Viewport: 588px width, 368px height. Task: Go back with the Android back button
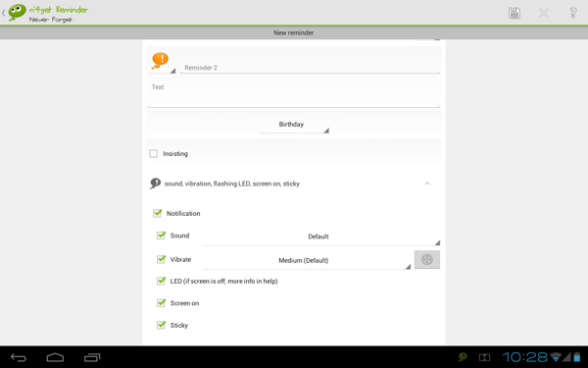(18, 357)
